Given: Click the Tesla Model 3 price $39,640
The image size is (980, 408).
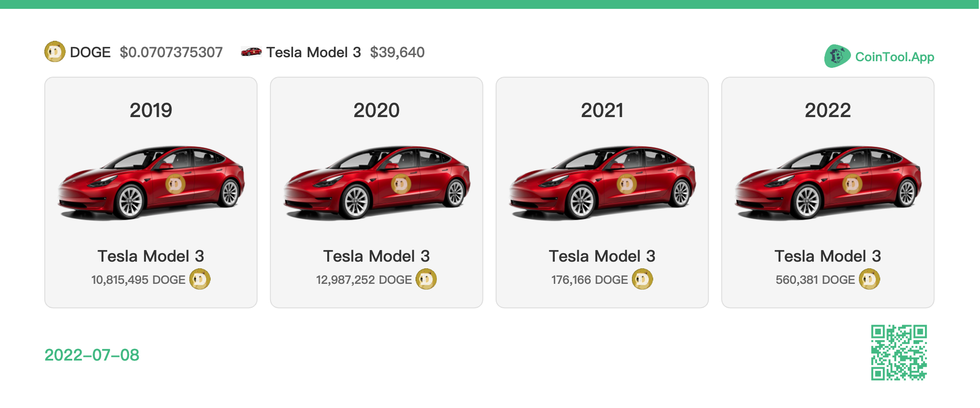Looking at the screenshot, I should pyautogui.click(x=397, y=52).
